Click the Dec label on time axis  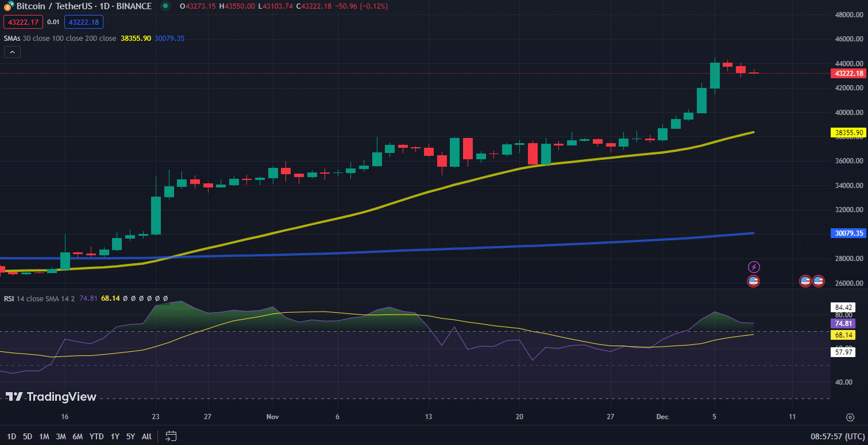(x=662, y=417)
